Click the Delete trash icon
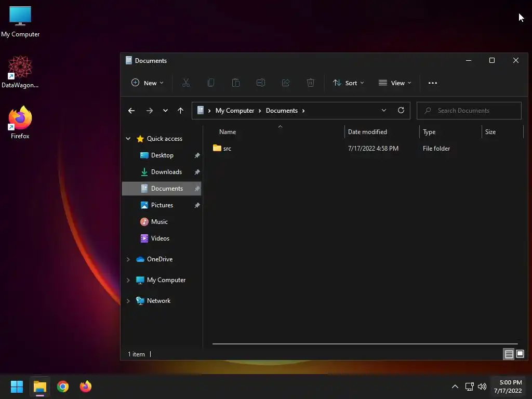Screen dimensions: 532x399 tap(311, 83)
